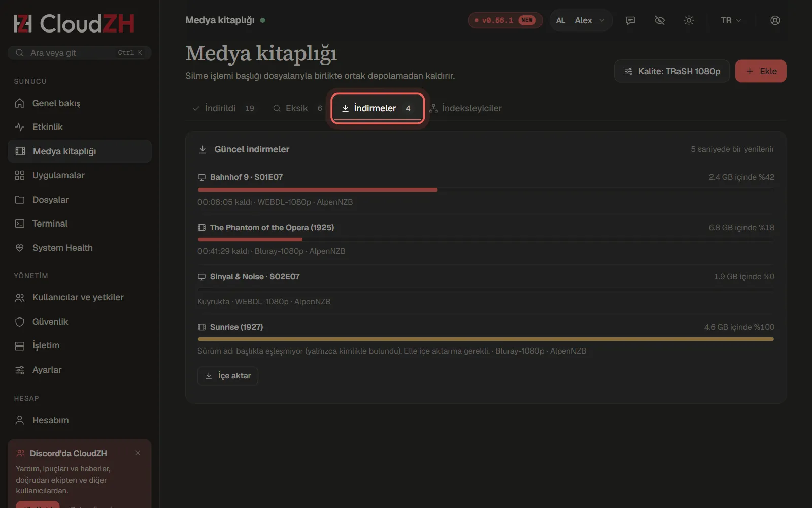
Task: Click the Bahnhof 9 progress bar
Action: [486, 190]
